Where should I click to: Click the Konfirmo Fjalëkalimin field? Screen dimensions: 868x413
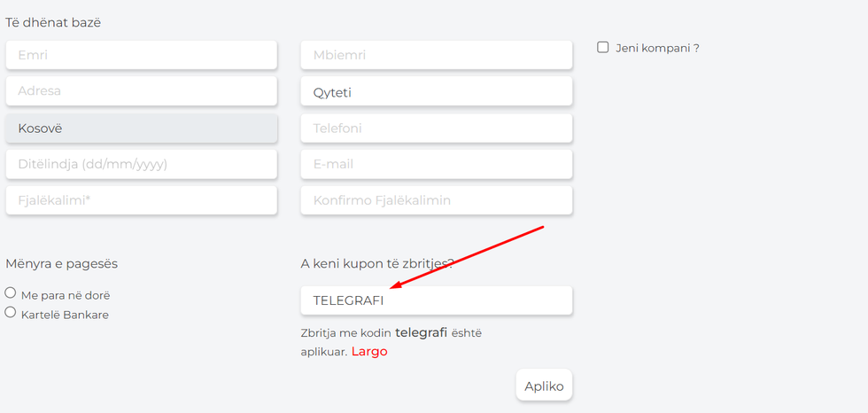[436, 200]
